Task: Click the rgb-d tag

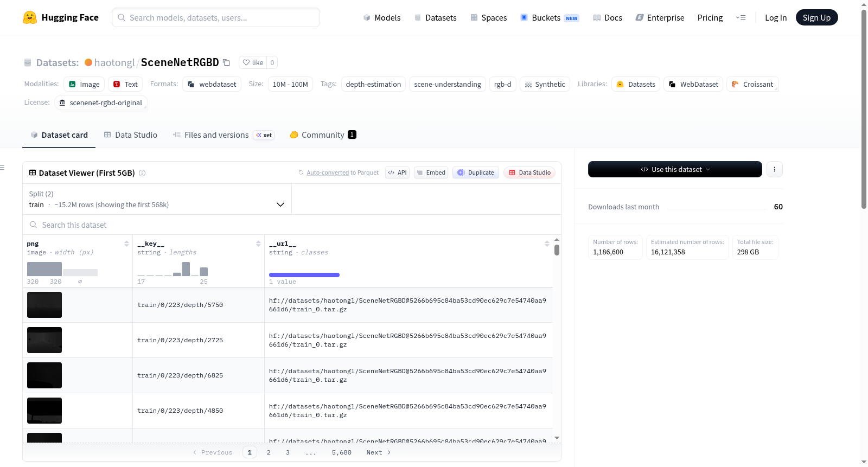Action: (x=502, y=84)
